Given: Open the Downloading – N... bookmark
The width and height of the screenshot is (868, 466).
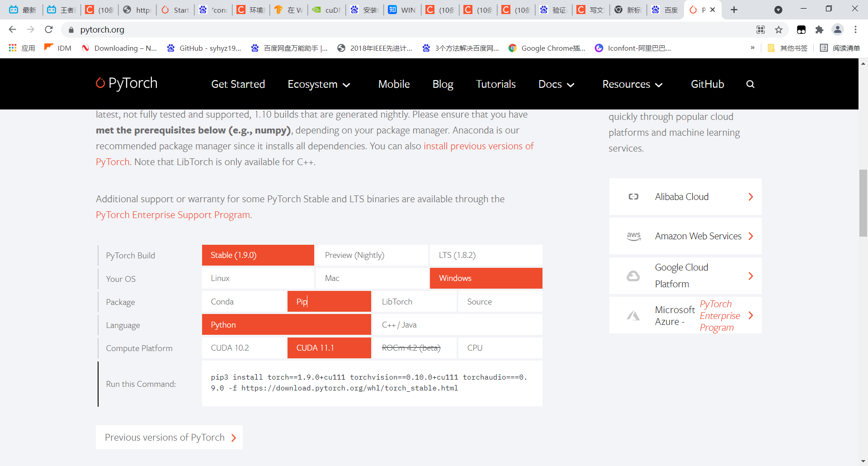Looking at the screenshot, I should [x=119, y=48].
